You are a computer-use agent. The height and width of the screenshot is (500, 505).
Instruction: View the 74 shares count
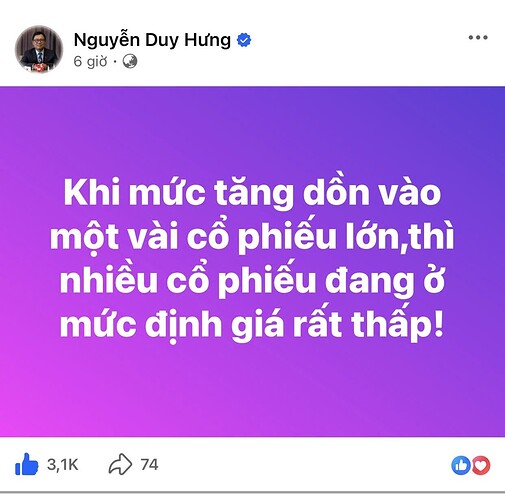pos(149,464)
